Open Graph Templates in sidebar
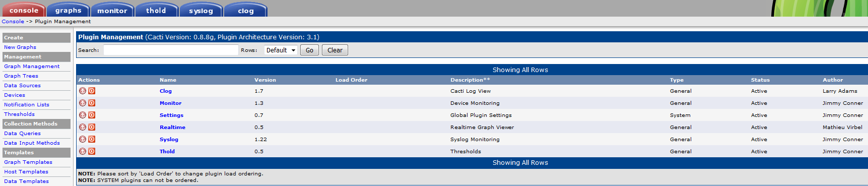Screen dimensions: 868x186 pos(28,162)
